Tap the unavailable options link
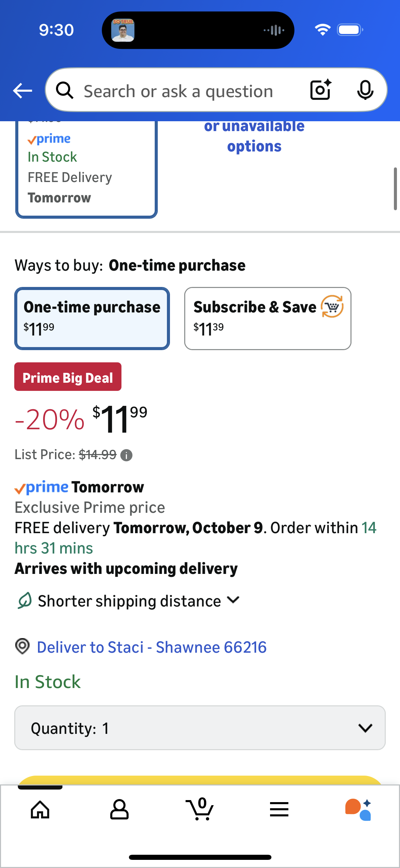The height and width of the screenshot is (868, 400). 254,137
